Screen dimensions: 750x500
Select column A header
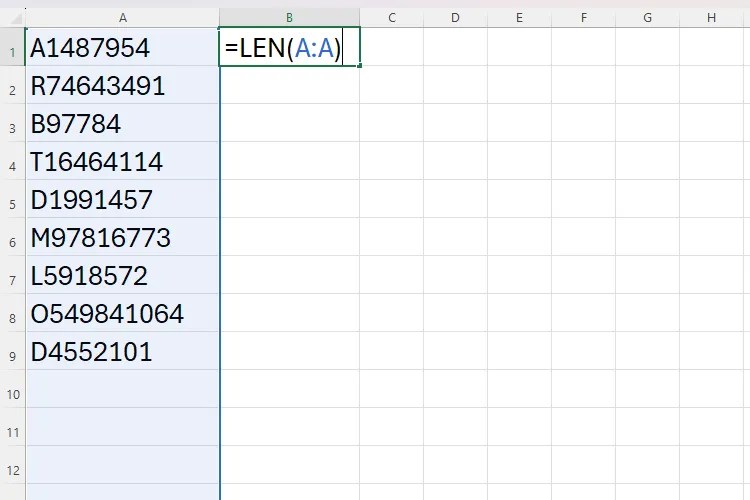pos(122,17)
